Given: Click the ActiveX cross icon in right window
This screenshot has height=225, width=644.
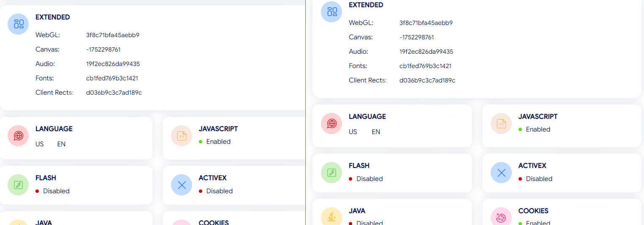Looking at the screenshot, I should 501,173.
